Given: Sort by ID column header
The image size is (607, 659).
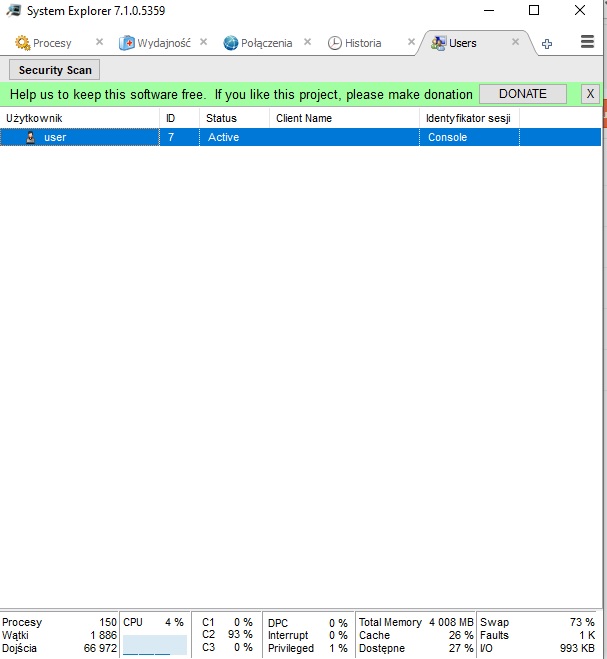Looking at the screenshot, I should [179, 118].
